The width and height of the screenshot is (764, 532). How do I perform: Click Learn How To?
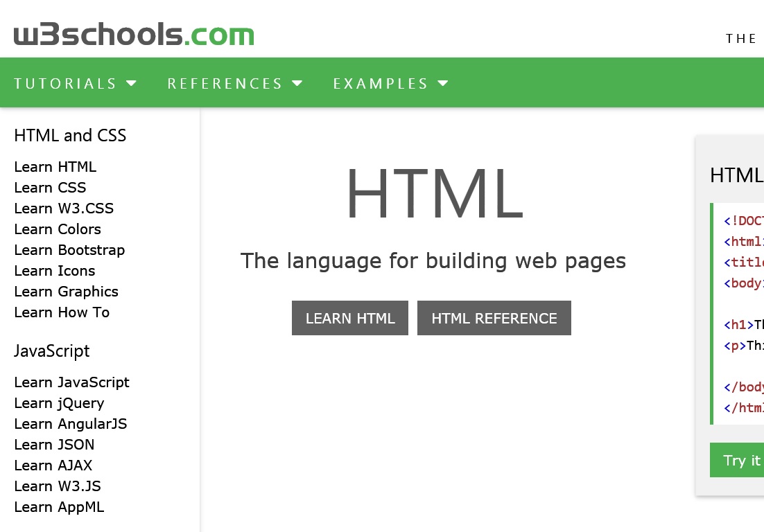click(x=62, y=312)
